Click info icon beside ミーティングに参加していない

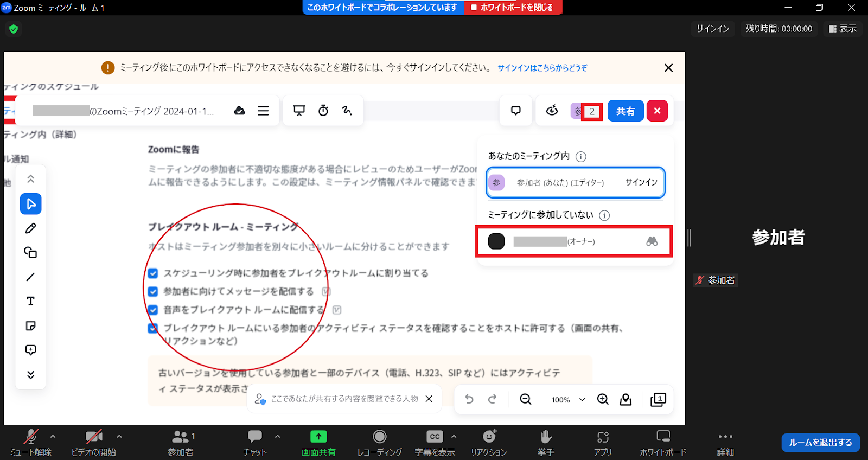[x=604, y=215]
